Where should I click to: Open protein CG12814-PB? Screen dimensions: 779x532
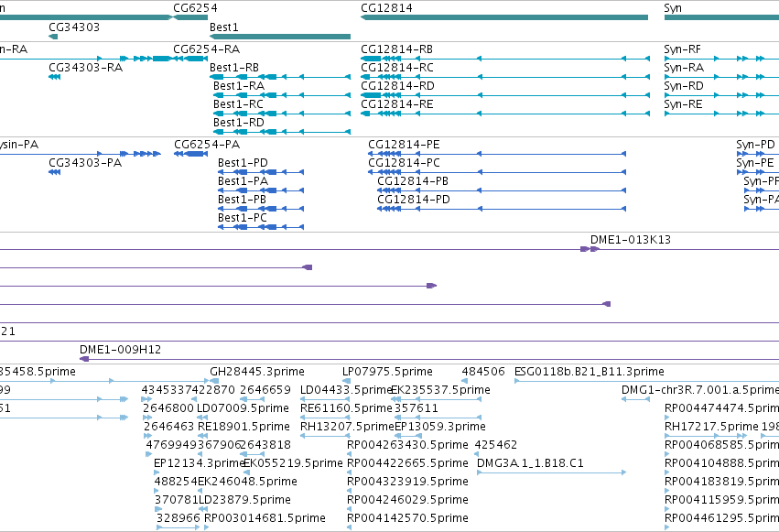413,181
